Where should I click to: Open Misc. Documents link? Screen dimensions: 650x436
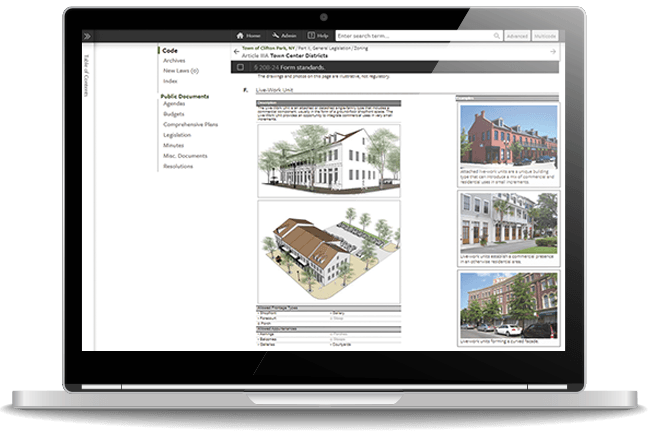(185, 156)
